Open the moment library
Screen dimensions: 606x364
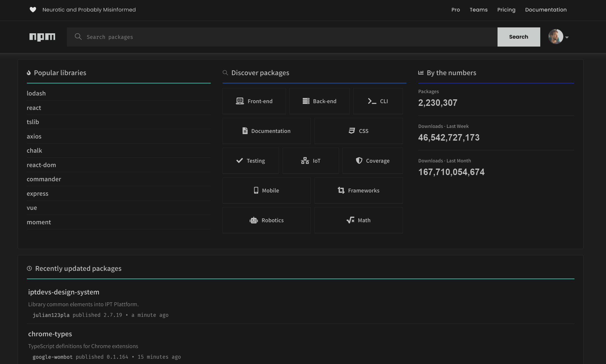[39, 222]
